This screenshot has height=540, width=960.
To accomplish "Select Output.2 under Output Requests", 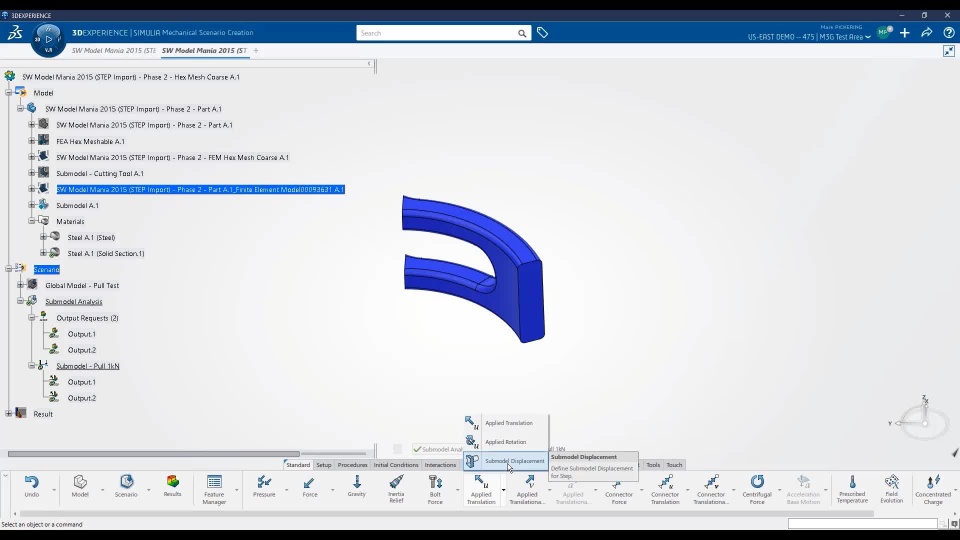I will click(81, 350).
